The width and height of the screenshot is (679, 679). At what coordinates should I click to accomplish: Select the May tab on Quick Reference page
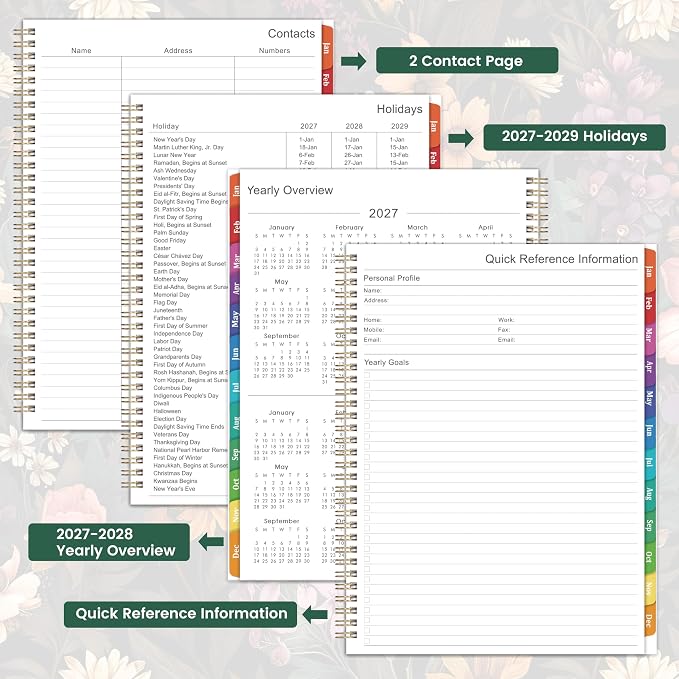click(x=650, y=398)
